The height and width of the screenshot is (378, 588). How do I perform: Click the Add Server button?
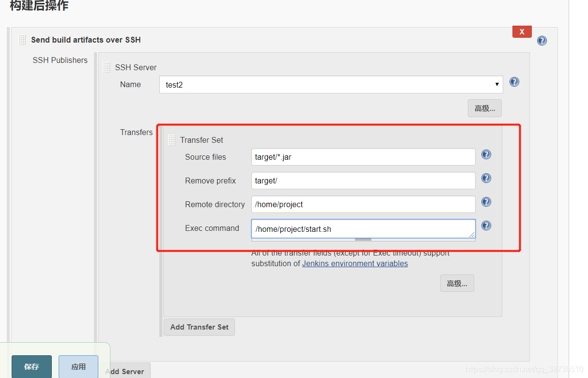pyautogui.click(x=126, y=371)
